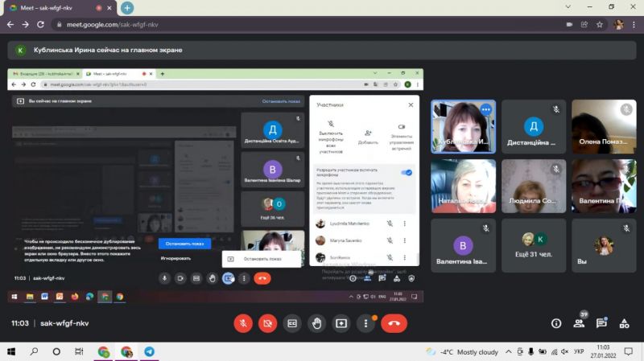Mute Lyudmila Matvilenko microphone icon
The width and height of the screenshot is (644, 361).
coord(390,224)
